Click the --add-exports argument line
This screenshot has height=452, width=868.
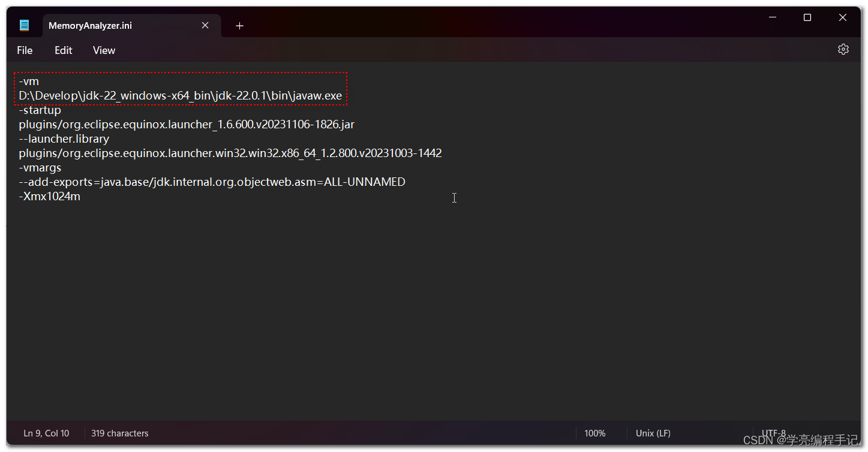tap(212, 182)
